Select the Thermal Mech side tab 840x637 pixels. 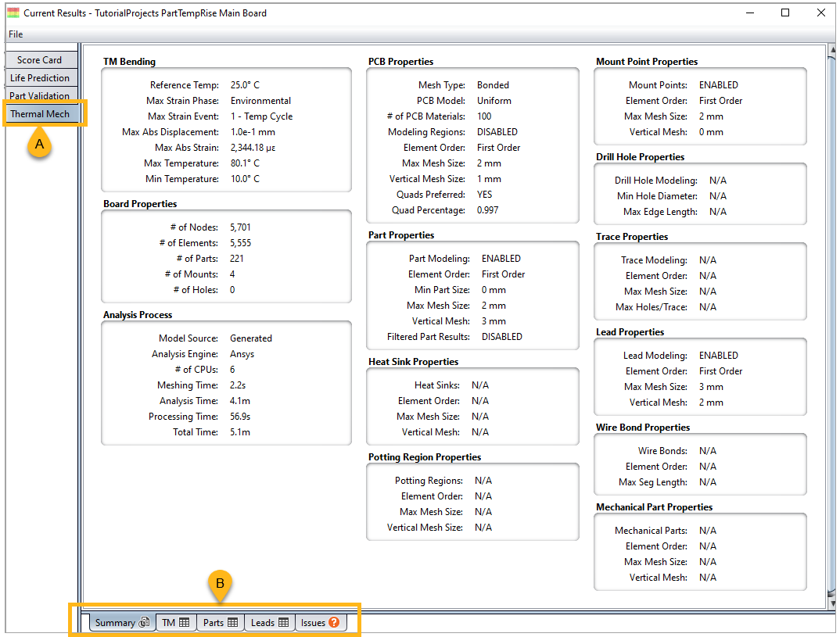[x=40, y=114]
